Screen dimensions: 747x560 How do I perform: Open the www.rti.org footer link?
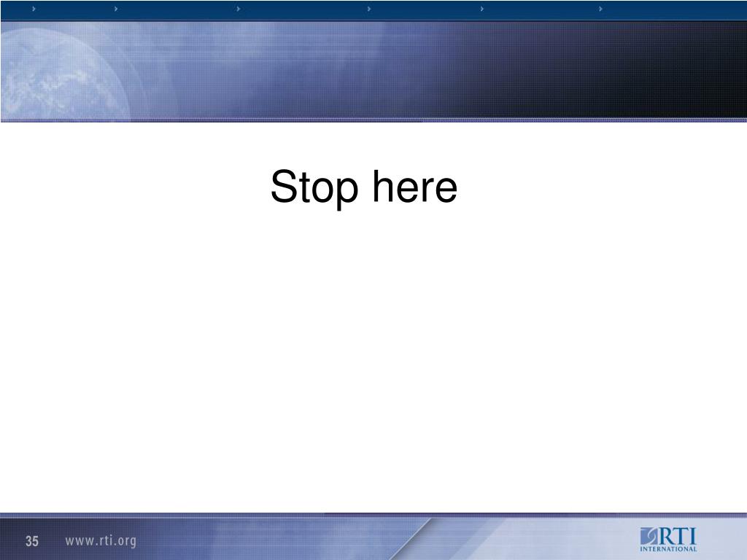pos(101,541)
